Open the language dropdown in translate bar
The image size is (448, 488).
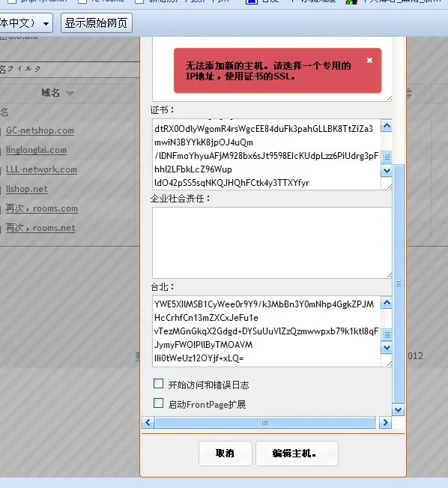click(x=25, y=23)
